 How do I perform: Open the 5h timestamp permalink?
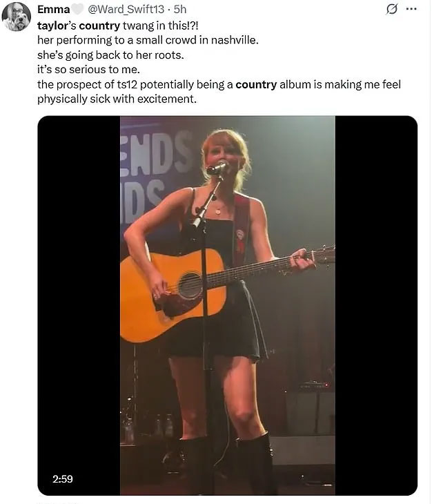click(x=180, y=10)
